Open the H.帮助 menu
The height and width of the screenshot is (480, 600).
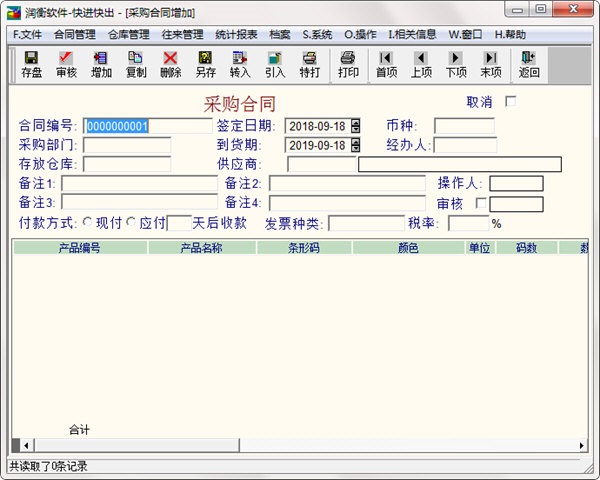pos(510,34)
